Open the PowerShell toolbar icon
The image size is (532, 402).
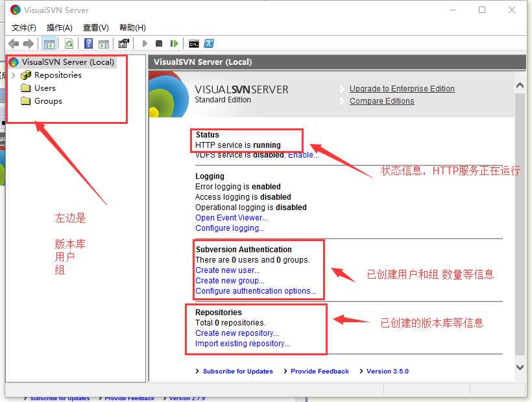pos(209,43)
